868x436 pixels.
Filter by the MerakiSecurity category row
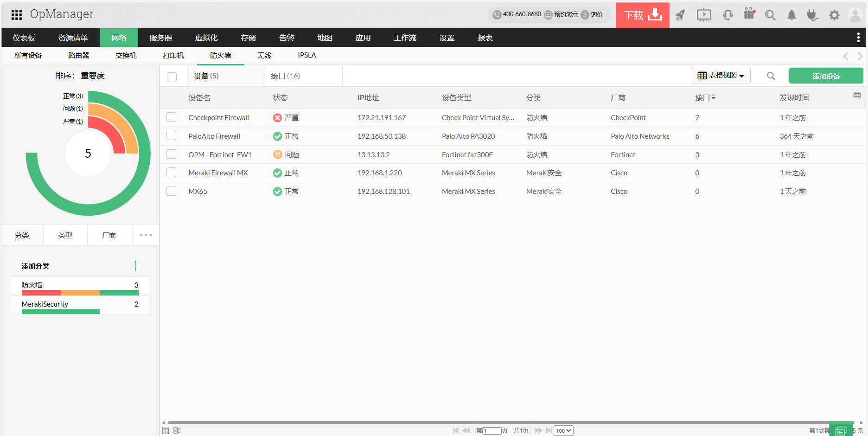click(80, 305)
